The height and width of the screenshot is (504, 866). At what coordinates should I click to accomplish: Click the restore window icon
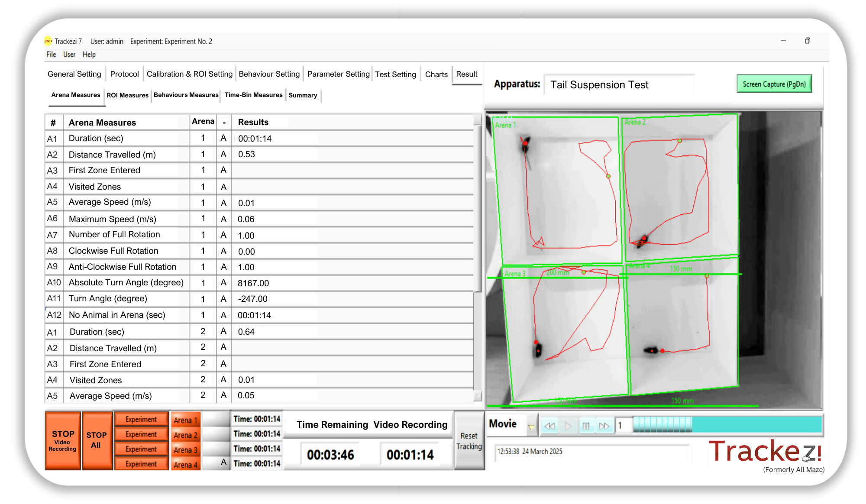coord(807,41)
